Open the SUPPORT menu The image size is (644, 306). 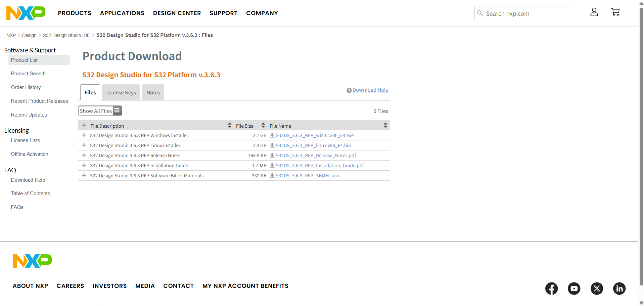(224, 13)
